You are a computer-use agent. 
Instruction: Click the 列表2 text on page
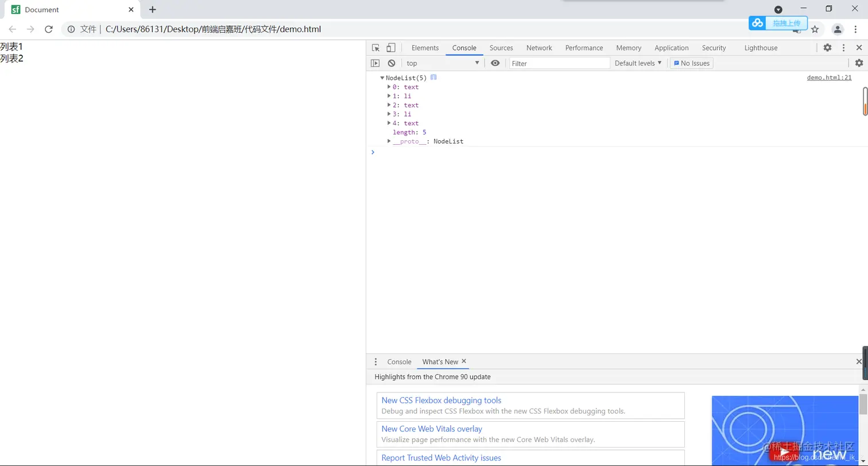pos(11,58)
